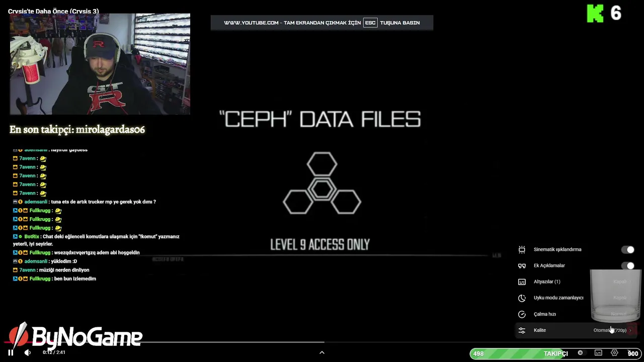
Task: Toggle subtitles button in player bar
Action: click(x=598, y=353)
